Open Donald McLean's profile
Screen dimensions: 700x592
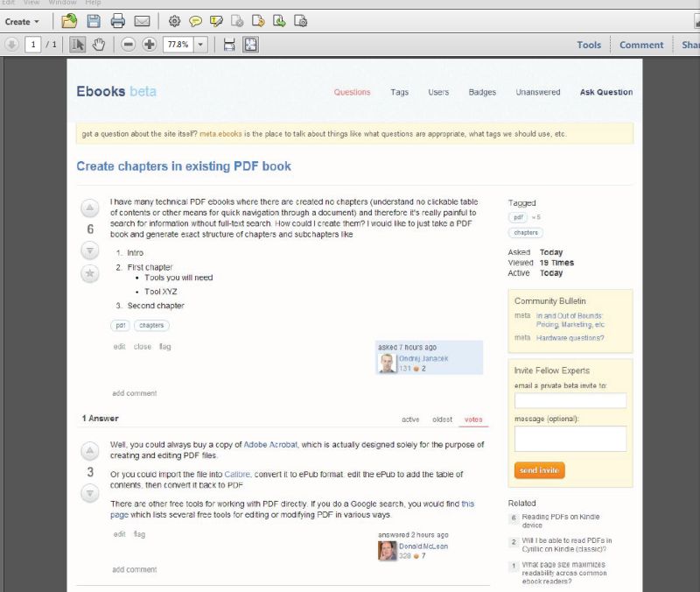click(423, 546)
